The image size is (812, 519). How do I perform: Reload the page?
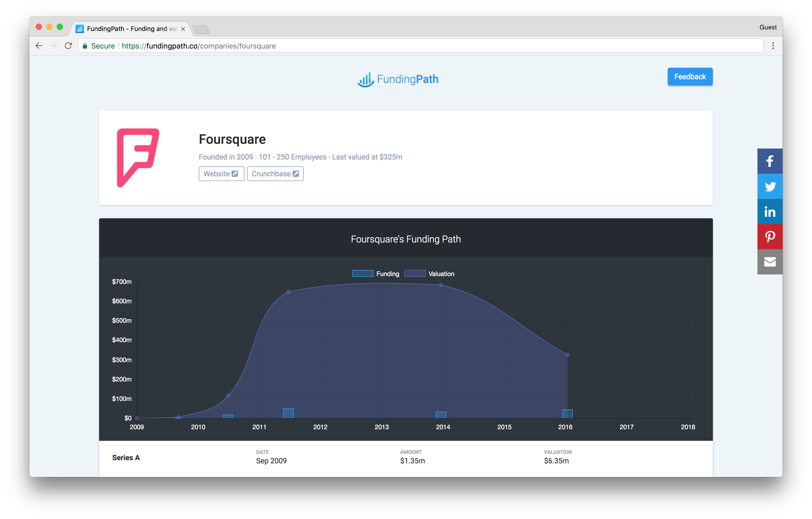coord(68,46)
